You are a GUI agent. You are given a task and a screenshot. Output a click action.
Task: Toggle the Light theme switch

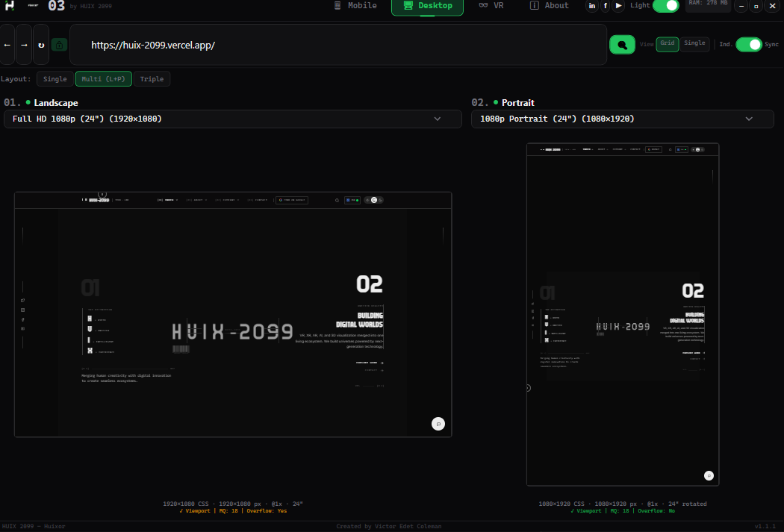(x=665, y=6)
